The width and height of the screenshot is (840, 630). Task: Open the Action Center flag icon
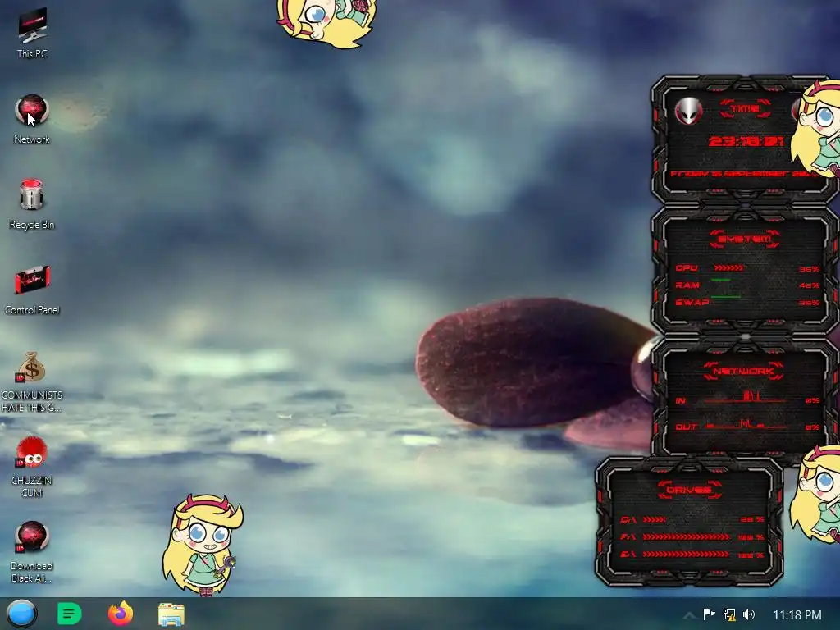pos(710,614)
